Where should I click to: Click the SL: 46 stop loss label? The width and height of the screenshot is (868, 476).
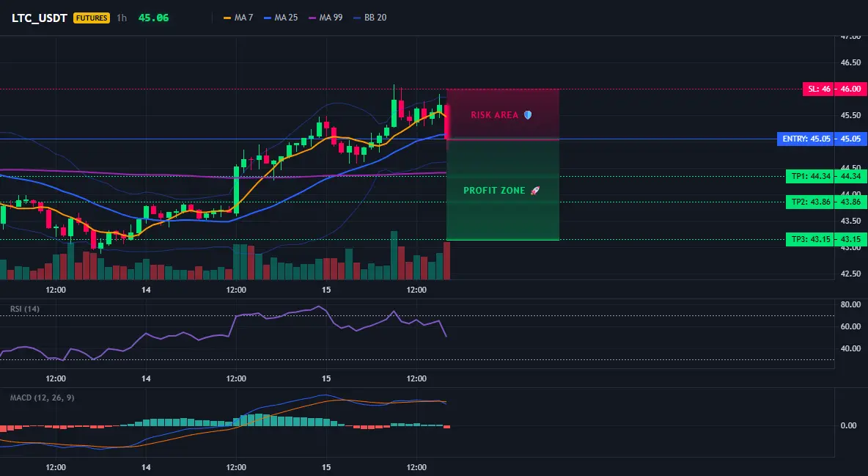(819, 89)
